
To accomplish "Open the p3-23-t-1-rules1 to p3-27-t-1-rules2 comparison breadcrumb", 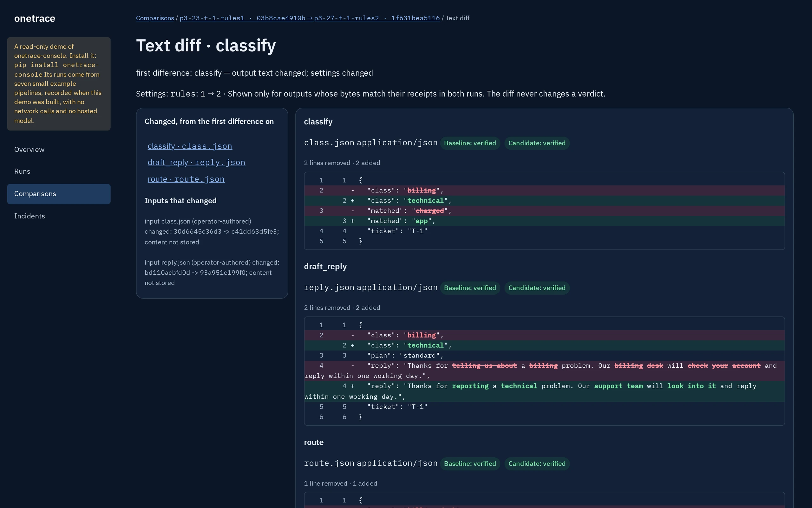I will tap(309, 18).
